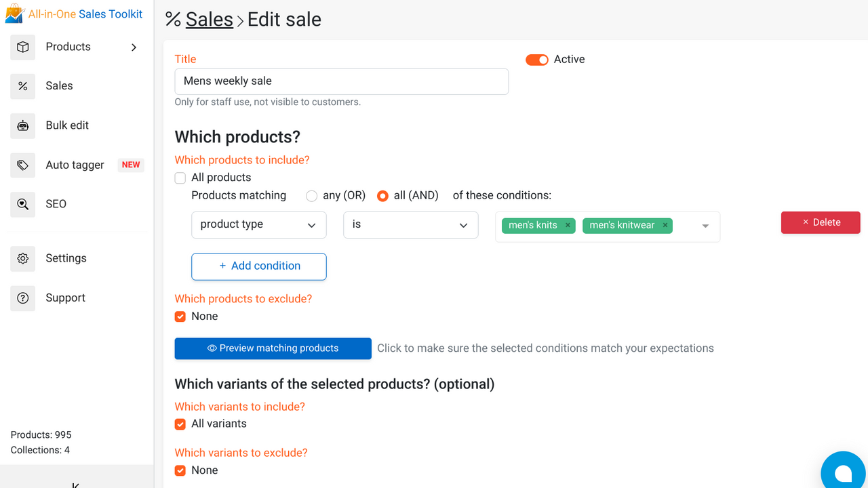Viewport: 868px width, 488px height.
Task: Click the Support question mark icon
Action: pos(23,298)
